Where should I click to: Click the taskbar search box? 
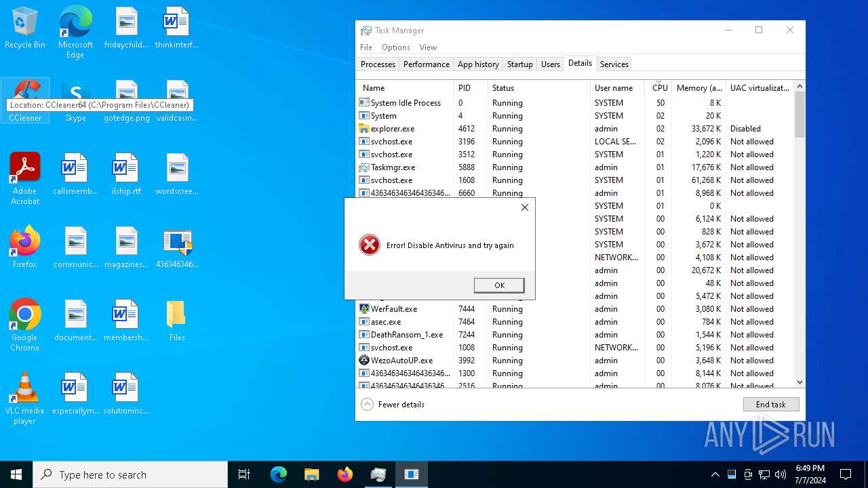(x=130, y=474)
